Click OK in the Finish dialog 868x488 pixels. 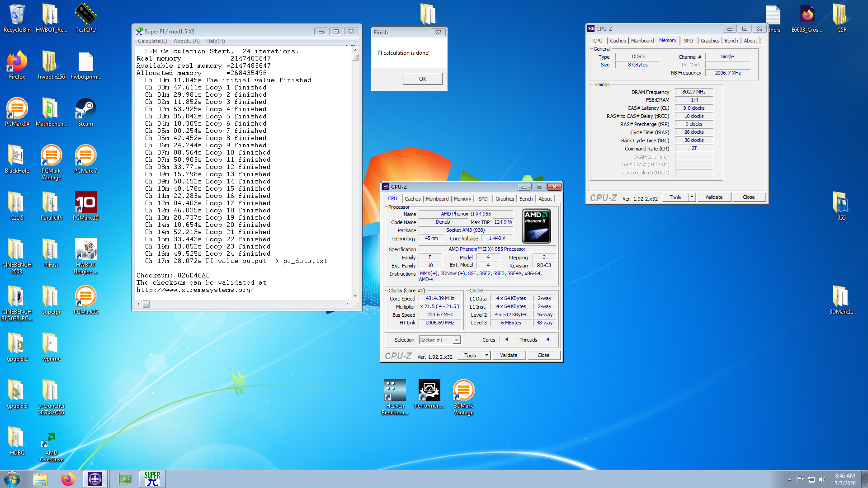point(422,79)
